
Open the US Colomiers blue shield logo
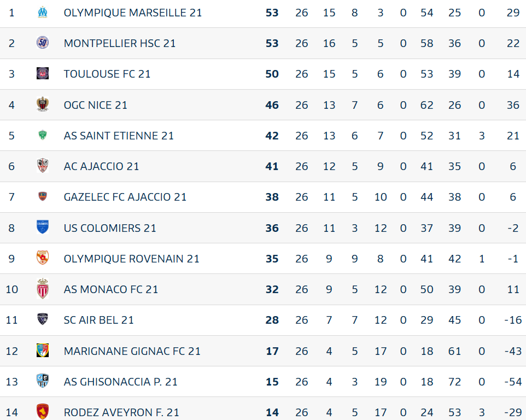43,227
